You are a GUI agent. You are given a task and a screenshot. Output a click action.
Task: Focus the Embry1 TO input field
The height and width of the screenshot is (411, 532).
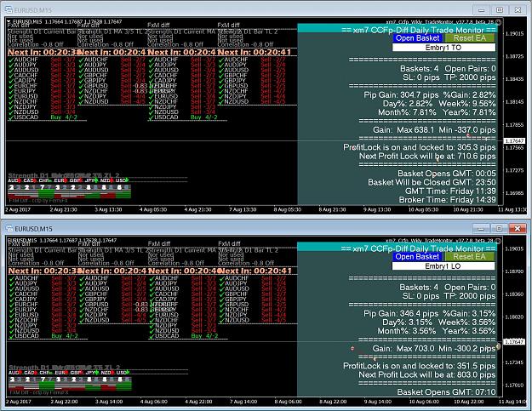(443, 48)
